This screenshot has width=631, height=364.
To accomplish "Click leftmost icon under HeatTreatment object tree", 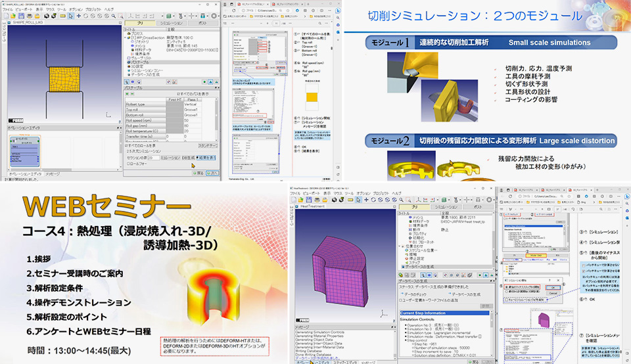I will pyautogui.click(x=400, y=275).
